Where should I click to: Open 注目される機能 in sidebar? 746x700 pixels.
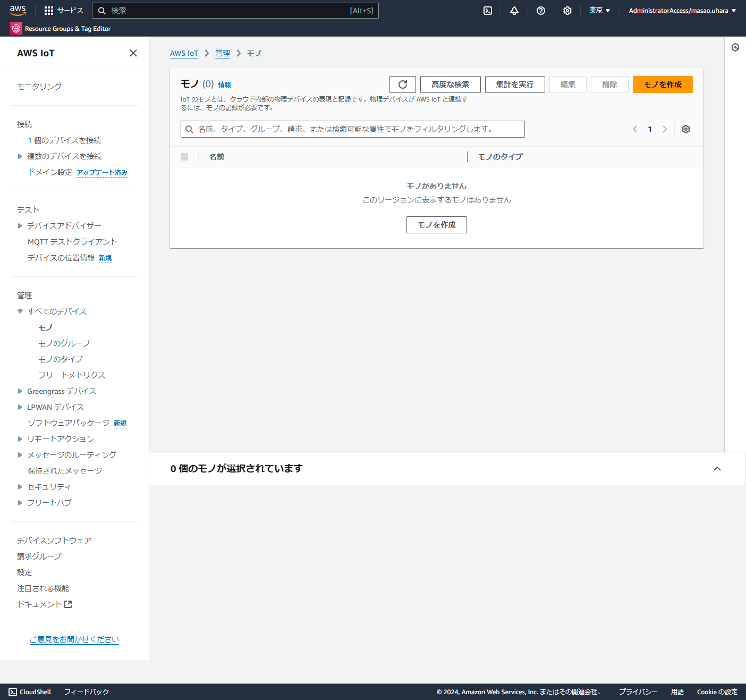click(43, 588)
